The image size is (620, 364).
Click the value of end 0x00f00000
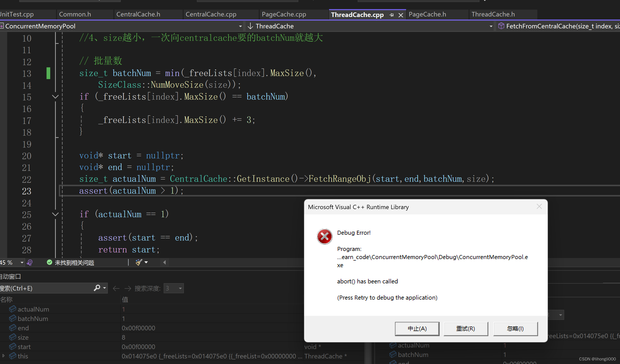pos(139,328)
